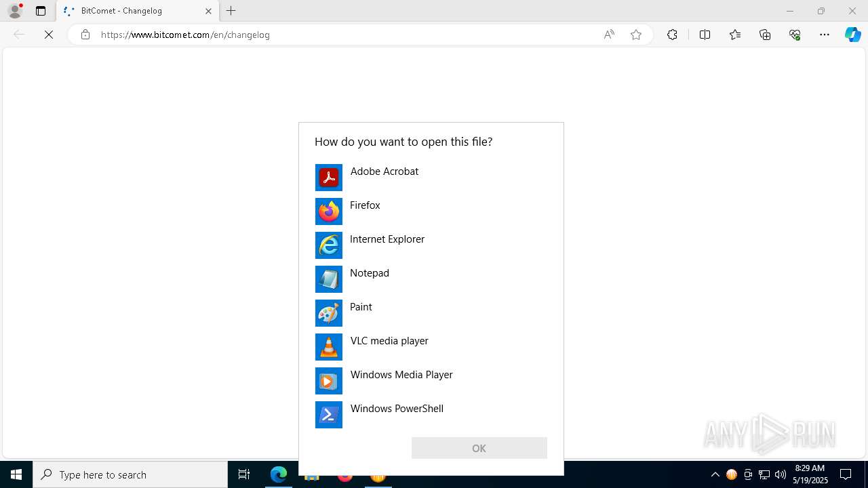The image size is (868, 488).
Task: Click the 'Windows Media Player' label
Action: point(401,375)
